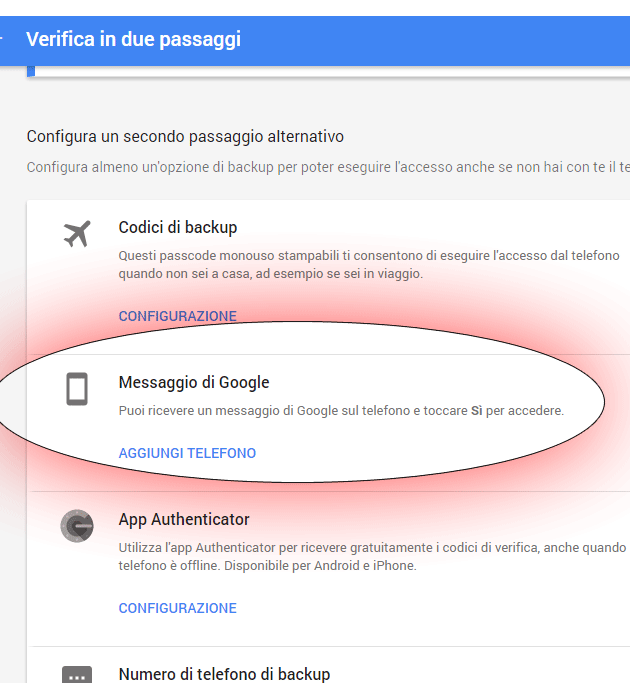Image resolution: width=630 pixels, height=683 pixels.
Task: Click the airplane icon for backup codes
Action: tap(76, 234)
